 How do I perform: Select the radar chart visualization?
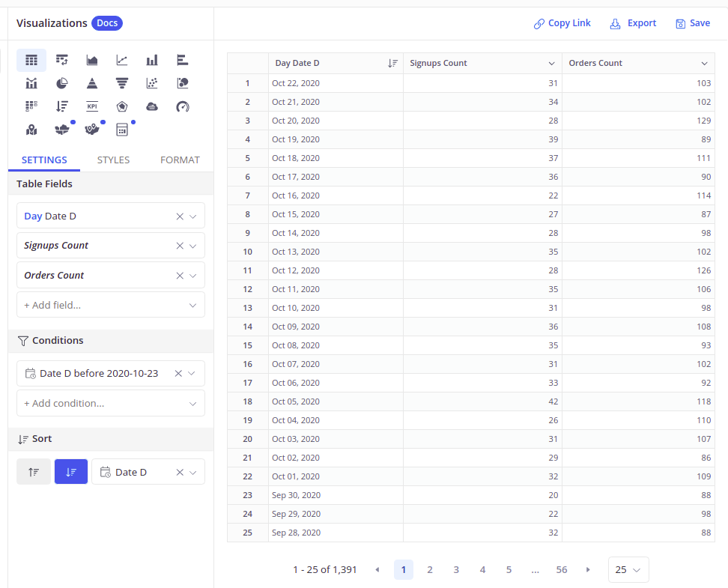coord(122,106)
